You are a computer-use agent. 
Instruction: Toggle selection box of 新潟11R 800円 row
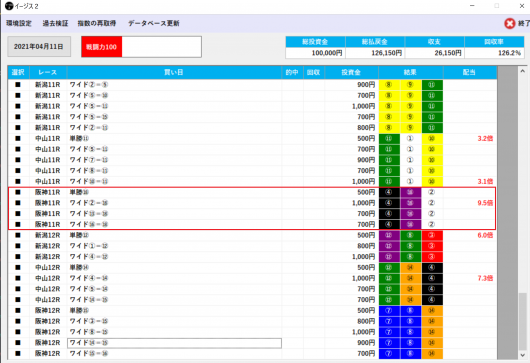18,128
